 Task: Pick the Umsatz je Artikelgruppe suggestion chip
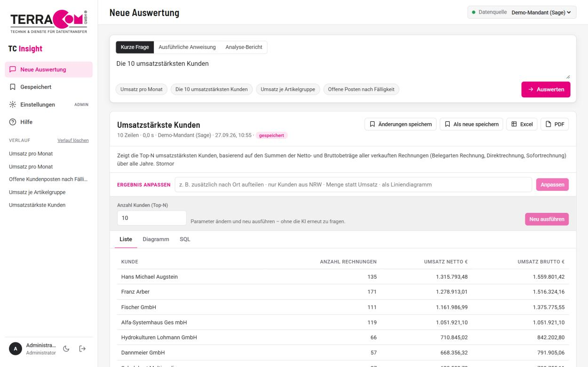[288, 89]
